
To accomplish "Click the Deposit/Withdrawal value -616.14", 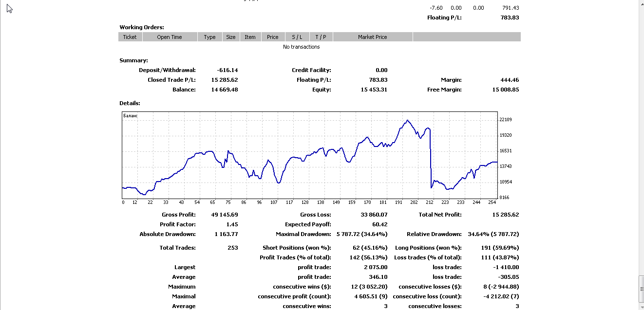I will coord(227,70).
